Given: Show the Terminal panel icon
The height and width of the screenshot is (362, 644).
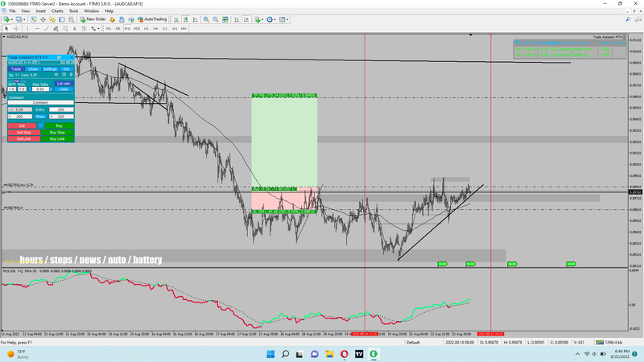Looking at the screenshot, I should (62, 19).
